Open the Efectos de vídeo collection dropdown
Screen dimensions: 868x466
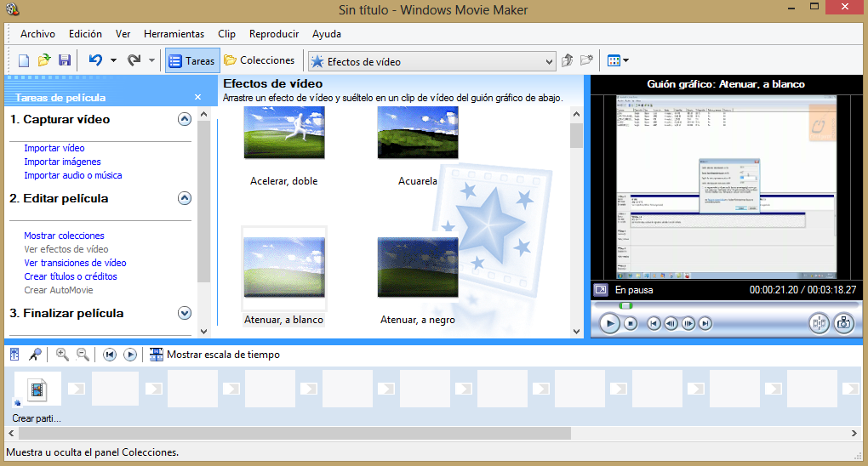click(431, 61)
